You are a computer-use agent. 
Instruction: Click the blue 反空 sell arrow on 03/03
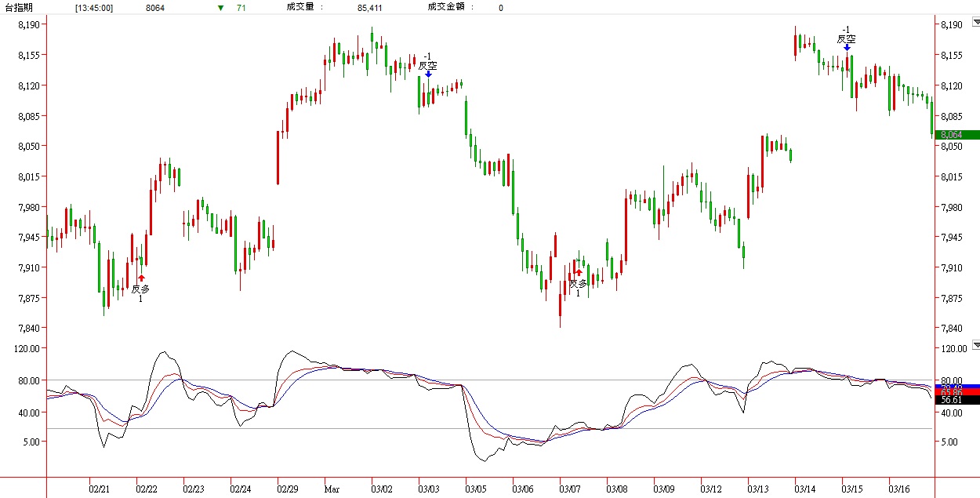tap(428, 74)
